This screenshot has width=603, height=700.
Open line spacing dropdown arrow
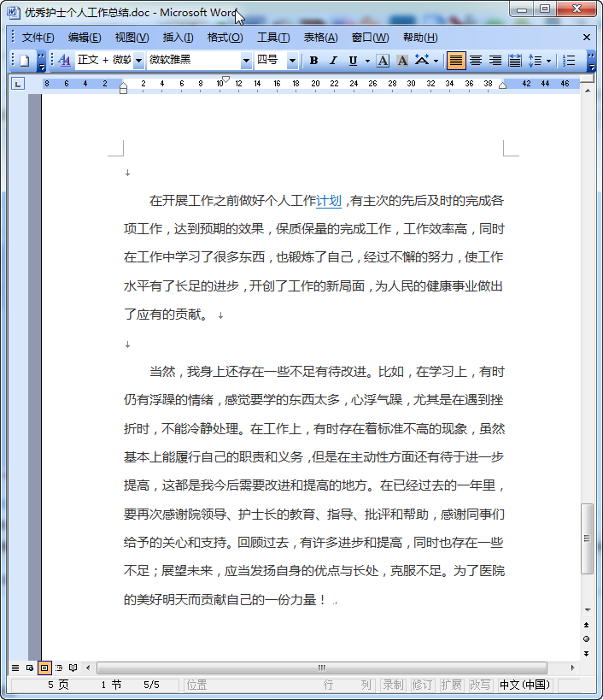[x=549, y=61]
